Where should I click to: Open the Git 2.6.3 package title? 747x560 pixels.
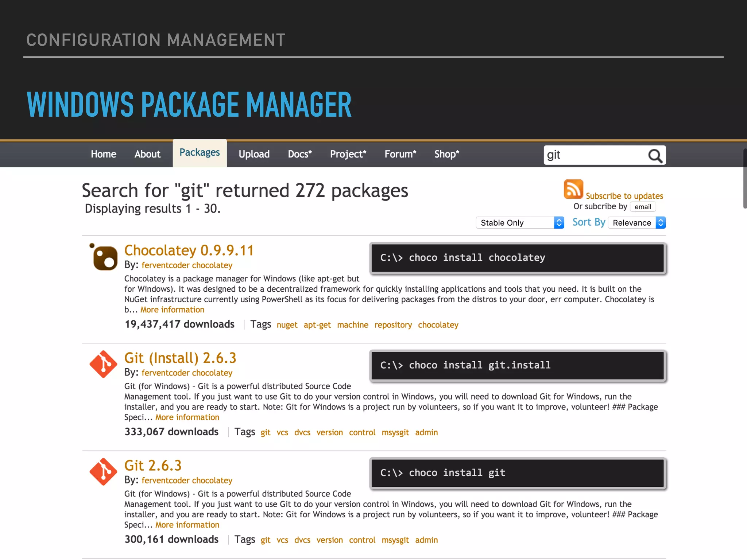153,466
